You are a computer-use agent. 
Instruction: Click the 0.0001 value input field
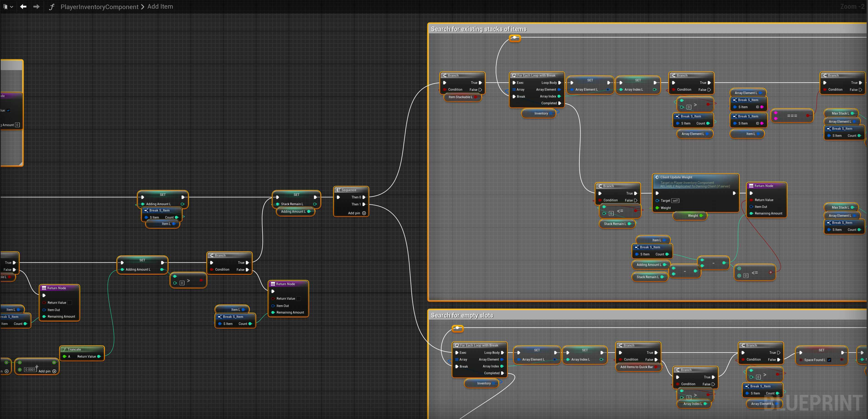(x=30, y=370)
